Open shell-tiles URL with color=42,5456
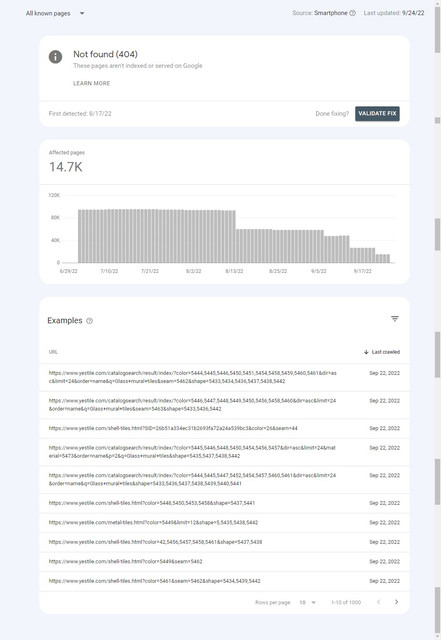441x640 pixels. click(155, 542)
